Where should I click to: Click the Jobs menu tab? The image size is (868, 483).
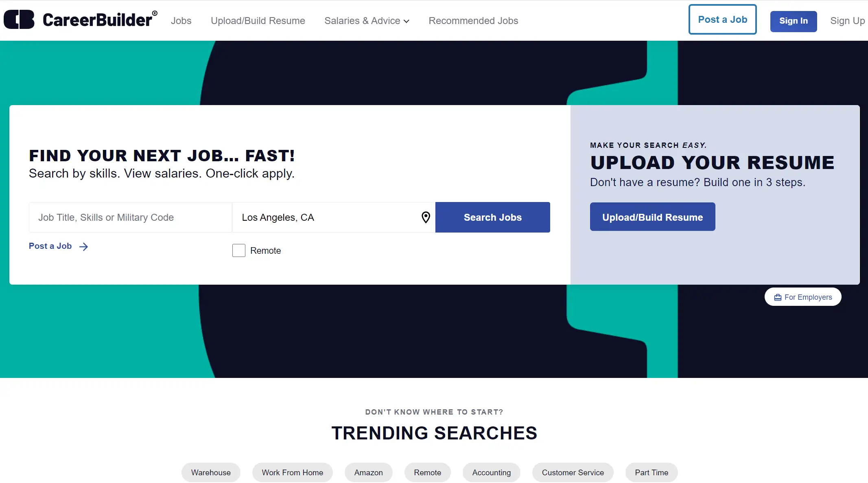[x=181, y=21]
